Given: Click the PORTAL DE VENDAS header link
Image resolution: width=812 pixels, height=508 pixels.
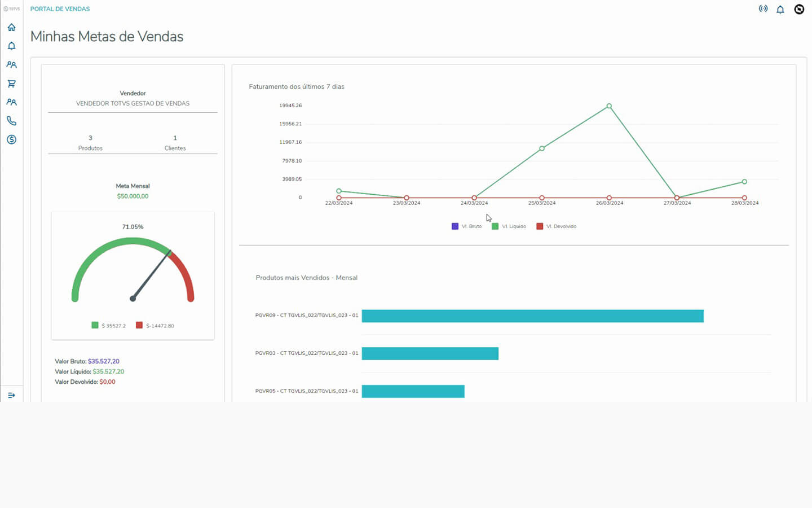Looking at the screenshot, I should click(60, 9).
